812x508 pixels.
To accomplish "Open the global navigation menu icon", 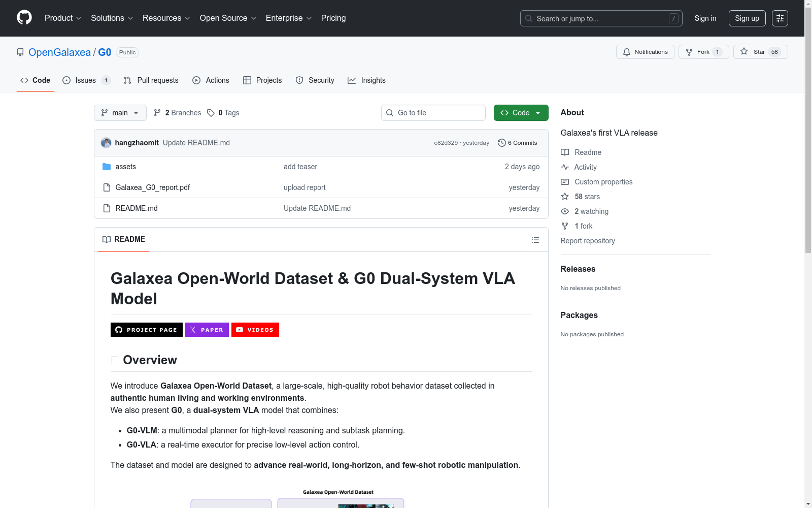I will point(780,18).
